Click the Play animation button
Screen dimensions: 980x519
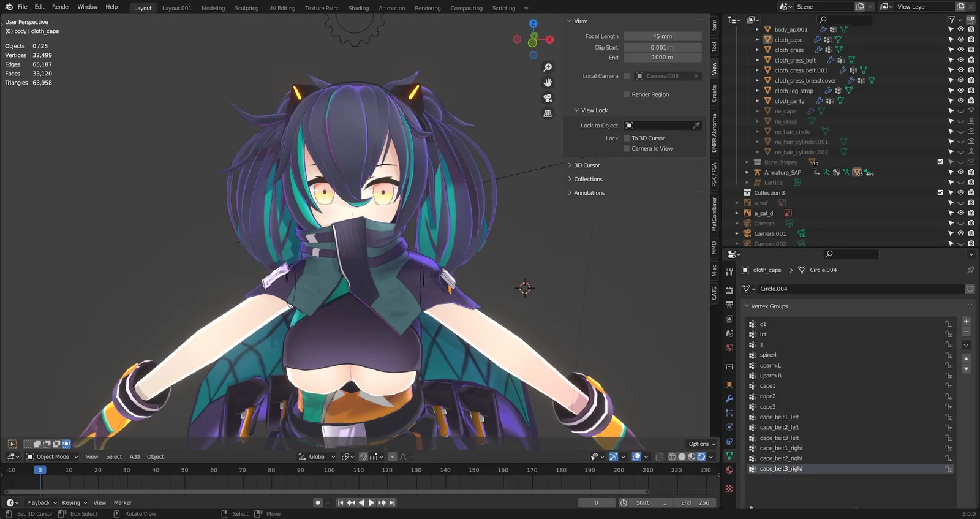pos(371,502)
